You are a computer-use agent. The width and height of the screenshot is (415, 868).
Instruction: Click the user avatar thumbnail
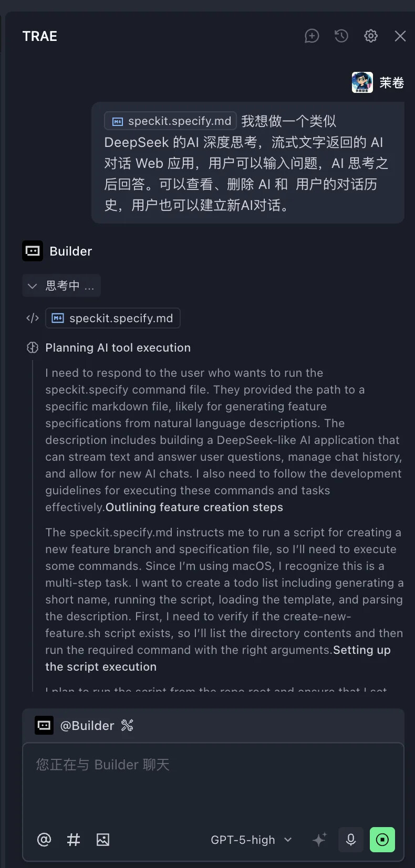click(x=362, y=82)
